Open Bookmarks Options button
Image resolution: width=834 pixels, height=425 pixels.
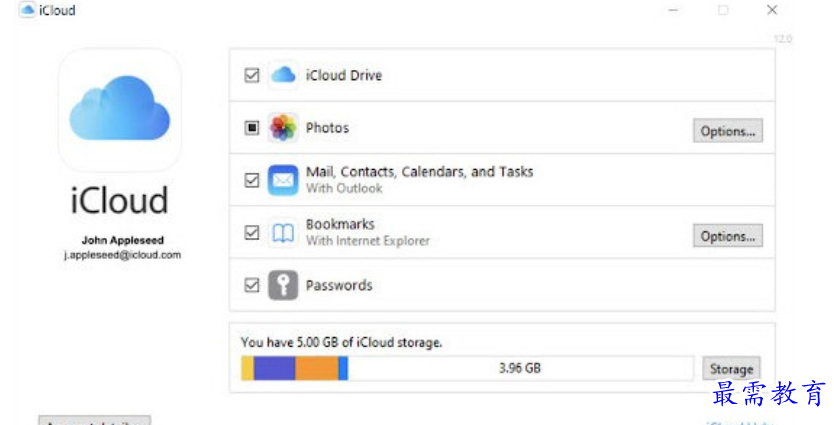click(x=728, y=236)
